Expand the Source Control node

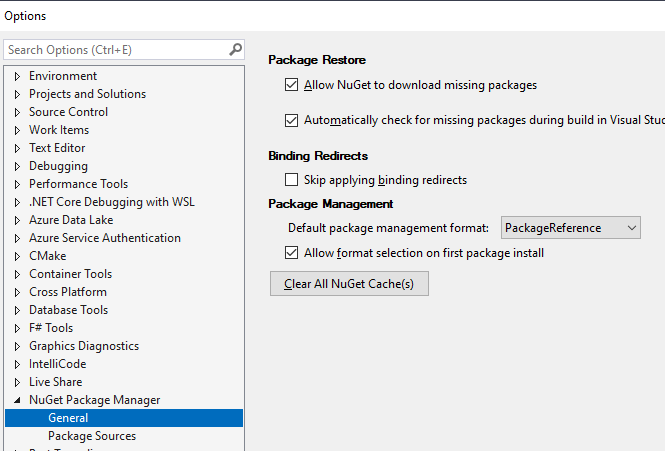(x=17, y=112)
